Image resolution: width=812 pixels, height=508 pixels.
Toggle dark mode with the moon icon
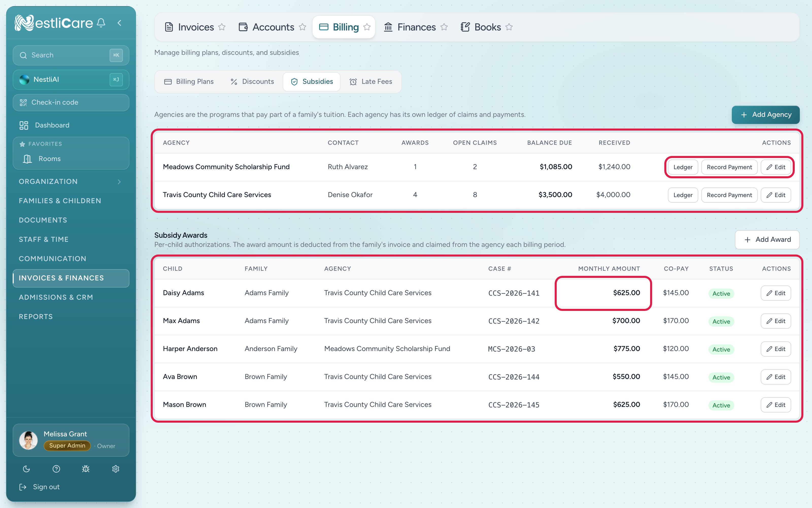tap(26, 469)
